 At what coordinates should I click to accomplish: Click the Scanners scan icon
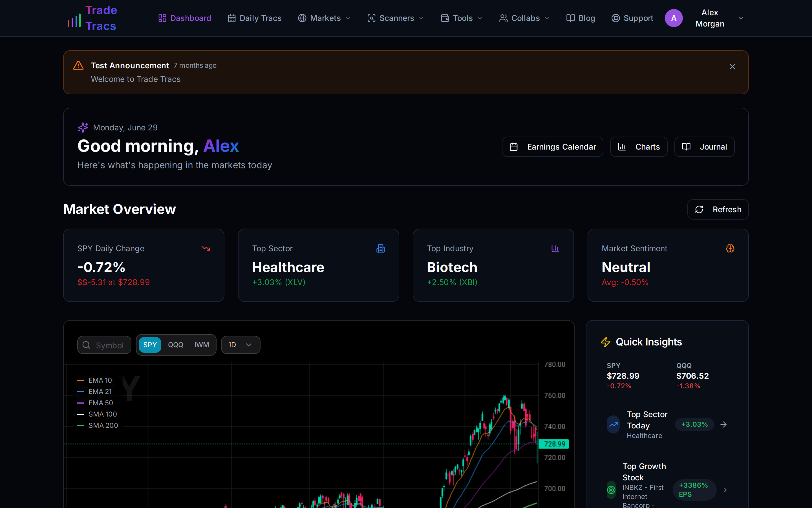click(371, 18)
